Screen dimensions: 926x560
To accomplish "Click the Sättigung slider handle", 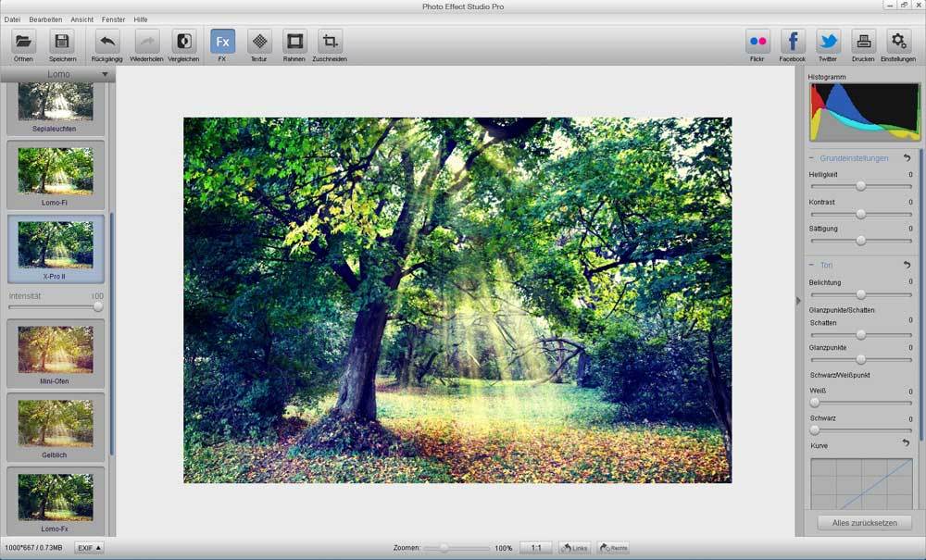I will [861, 241].
